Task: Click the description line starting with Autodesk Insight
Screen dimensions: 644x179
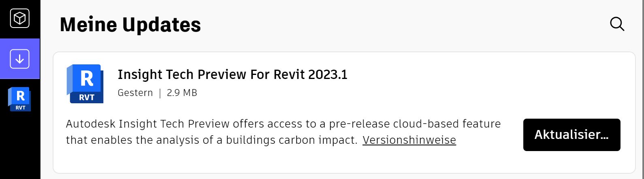Action: (283, 124)
